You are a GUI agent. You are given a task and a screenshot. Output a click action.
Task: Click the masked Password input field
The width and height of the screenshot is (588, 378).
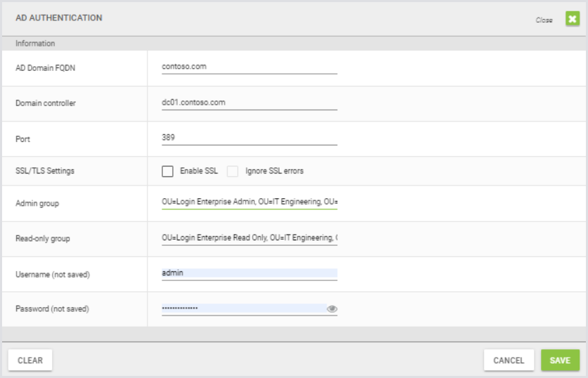(242, 308)
